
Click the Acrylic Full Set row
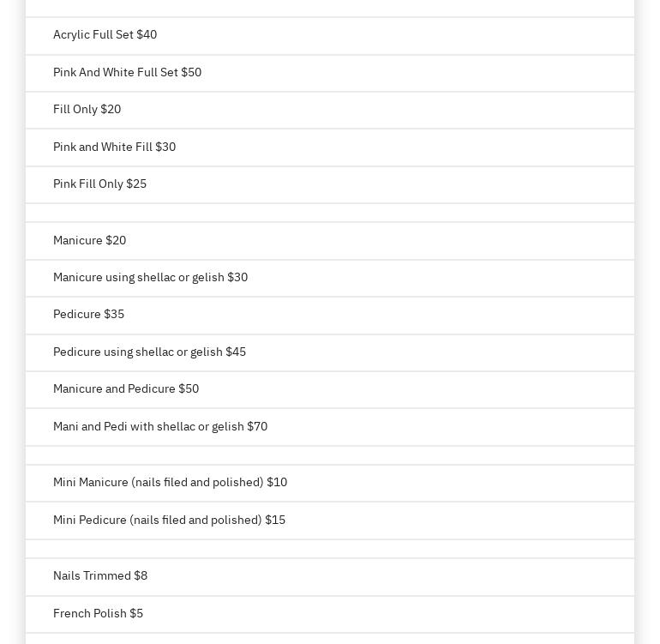tap(105, 35)
